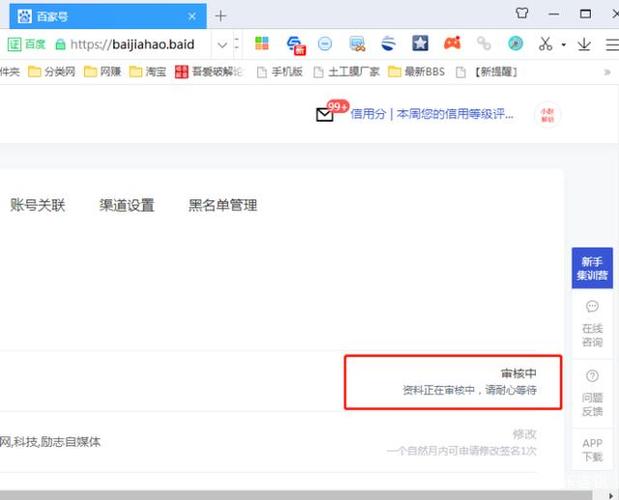Click the star favorites icon in toolbar
This screenshot has height=500, width=619.
[x=421, y=44]
